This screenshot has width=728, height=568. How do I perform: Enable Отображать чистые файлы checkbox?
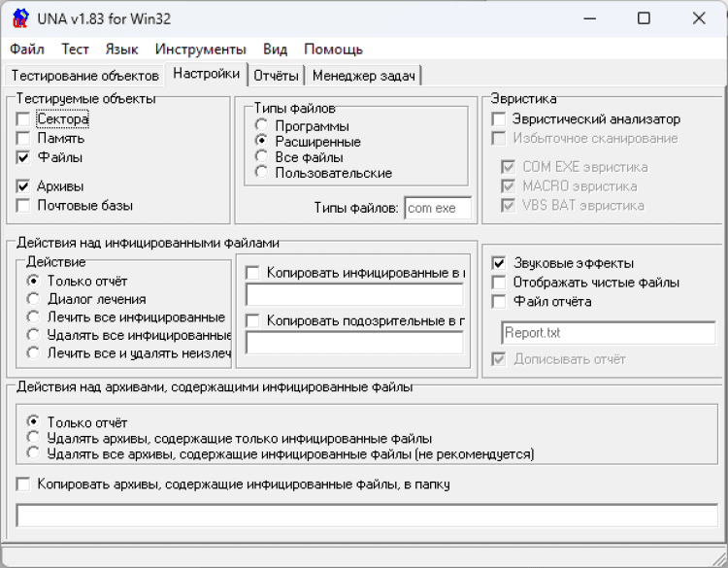[499, 283]
